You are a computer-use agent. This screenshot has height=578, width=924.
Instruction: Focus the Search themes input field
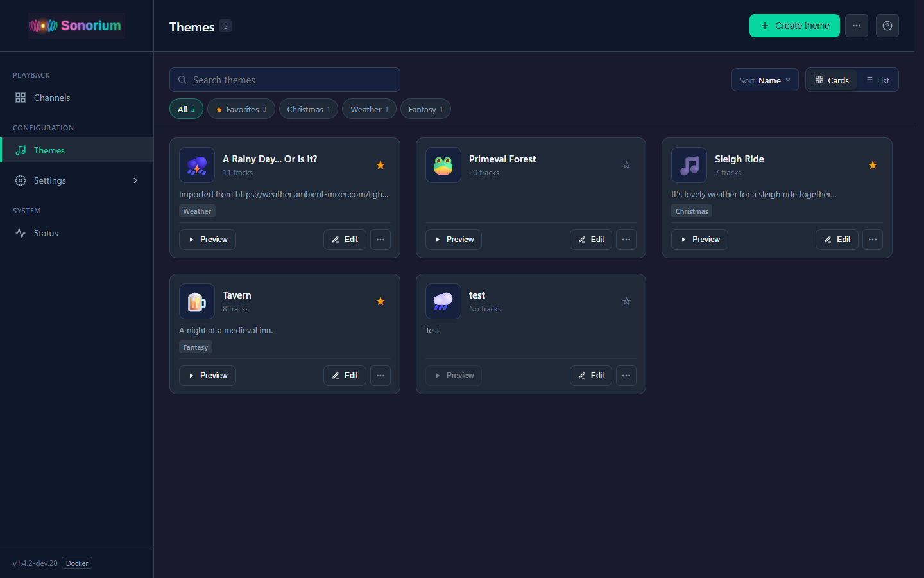coord(285,80)
